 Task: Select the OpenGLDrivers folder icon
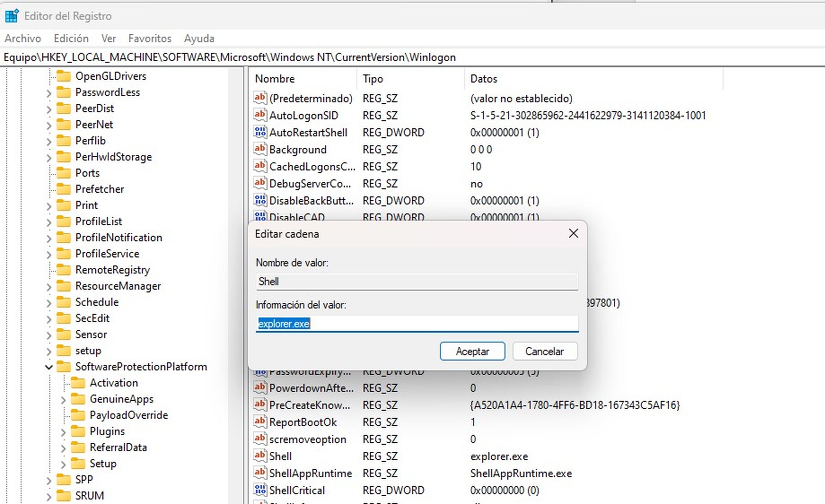coord(64,76)
